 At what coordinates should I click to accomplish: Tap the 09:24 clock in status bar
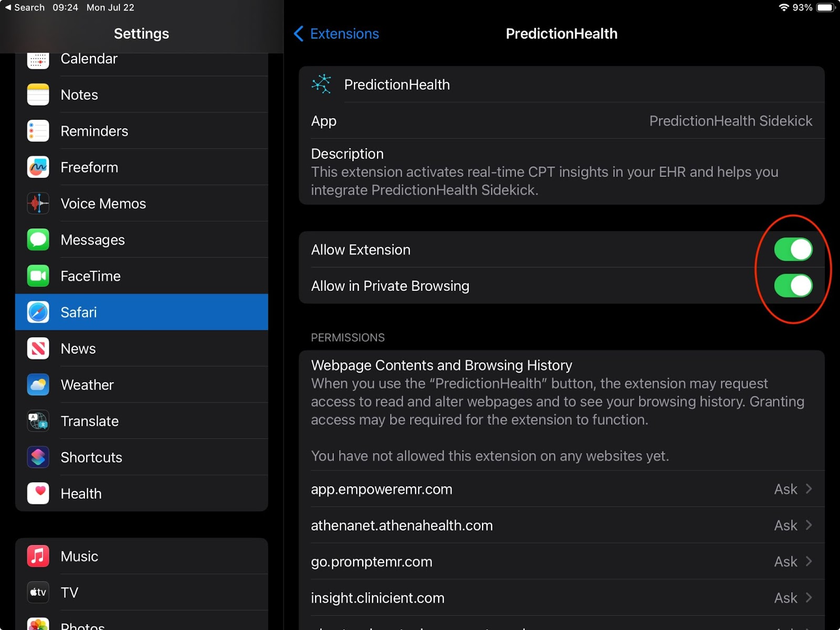tap(65, 7)
